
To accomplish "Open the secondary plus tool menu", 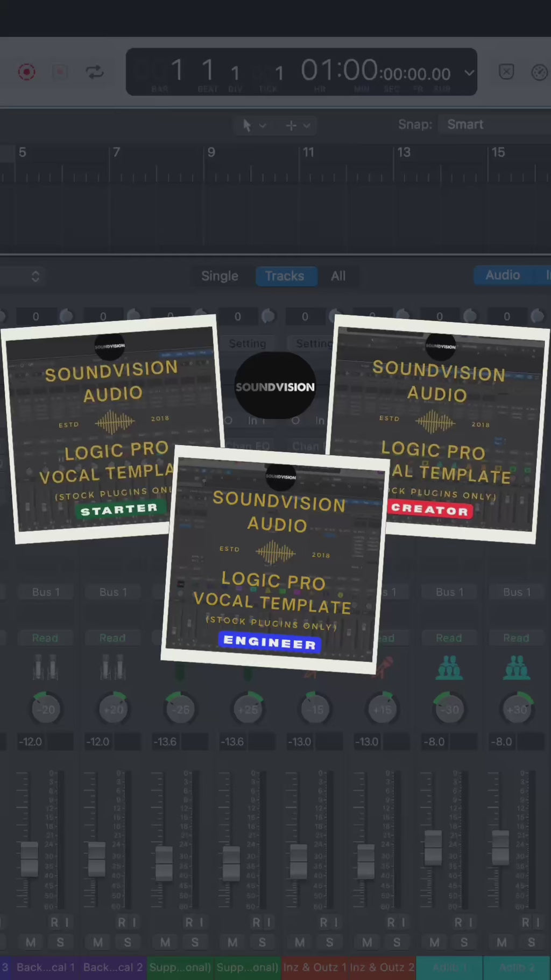I will click(298, 125).
